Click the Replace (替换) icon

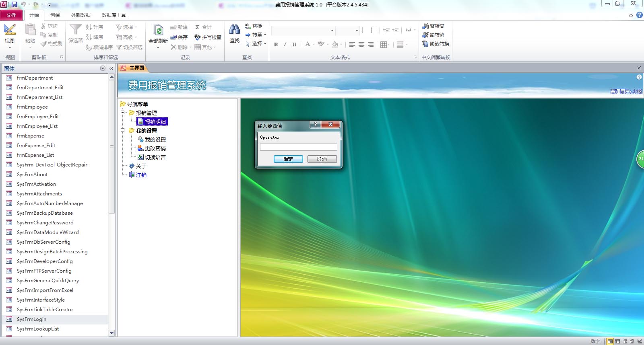click(248, 26)
